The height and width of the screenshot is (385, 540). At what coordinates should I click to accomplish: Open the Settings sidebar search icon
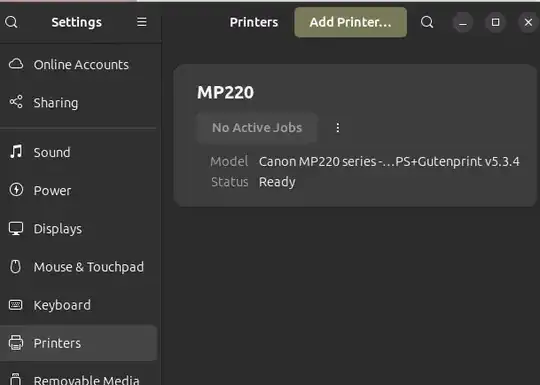pos(11,22)
